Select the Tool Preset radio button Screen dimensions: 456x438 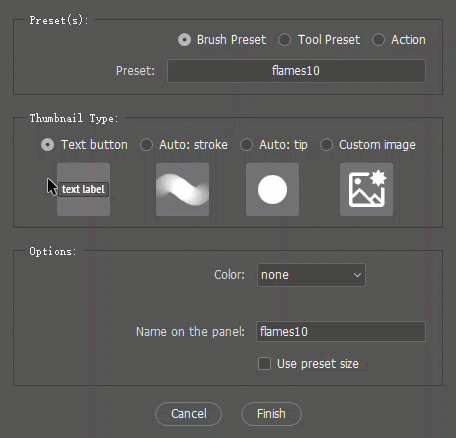(x=285, y=40)
